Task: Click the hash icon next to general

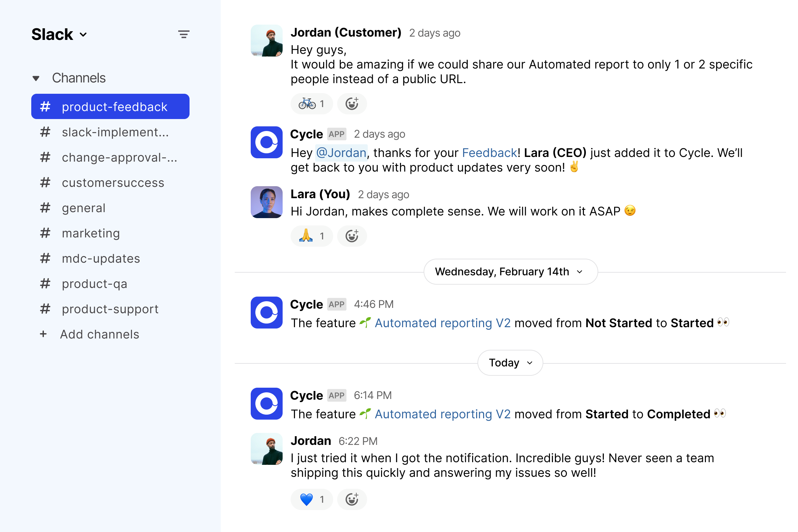Action: tap(45, 207)
